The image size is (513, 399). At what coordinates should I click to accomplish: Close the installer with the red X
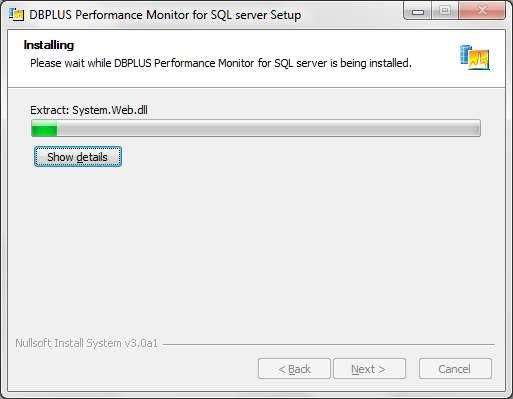pos(482,11)
